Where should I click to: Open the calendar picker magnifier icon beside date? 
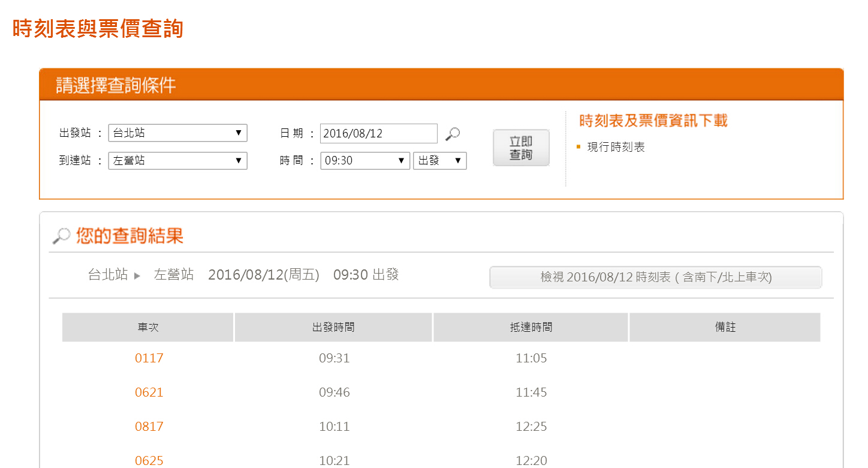click(453, 133)
